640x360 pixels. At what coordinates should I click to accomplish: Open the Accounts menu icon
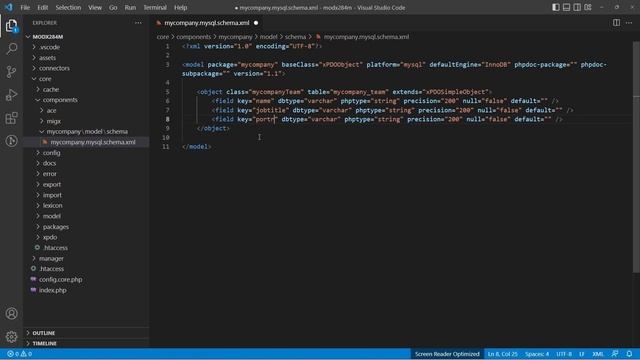11,313
